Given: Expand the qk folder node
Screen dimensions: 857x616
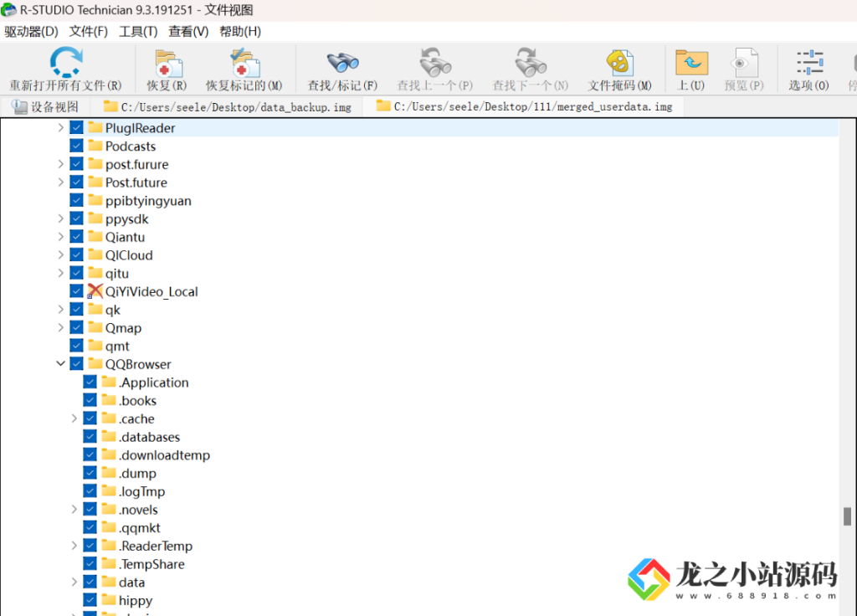Looking at the screenshot, I should coord(60,309).
